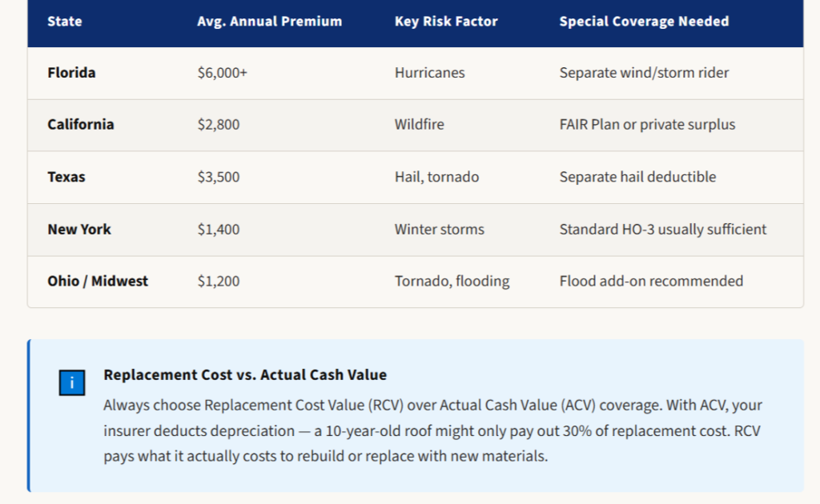
Task: Select the California state cell
Action: (x=80, y=125)
